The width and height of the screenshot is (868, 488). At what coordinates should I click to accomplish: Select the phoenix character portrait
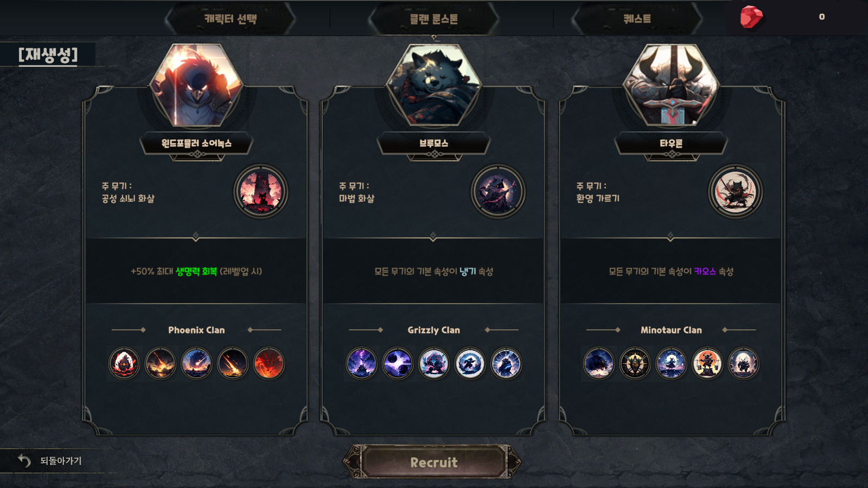tap(196, 85)
